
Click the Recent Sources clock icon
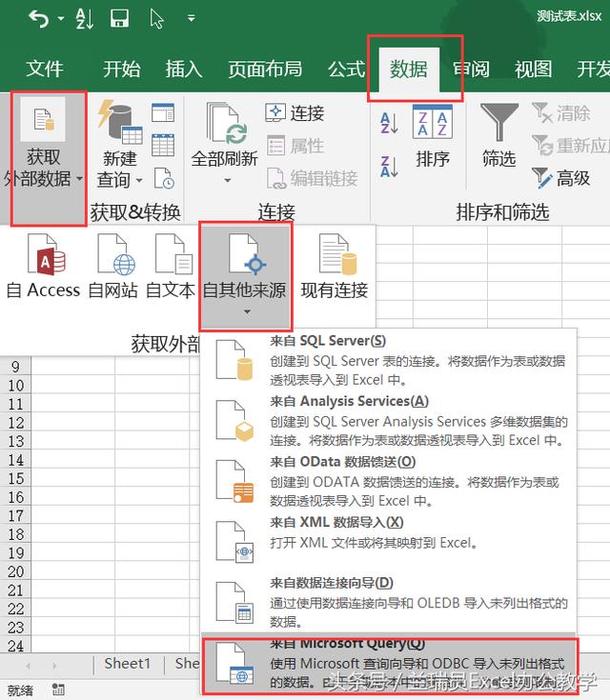(164, 178)
